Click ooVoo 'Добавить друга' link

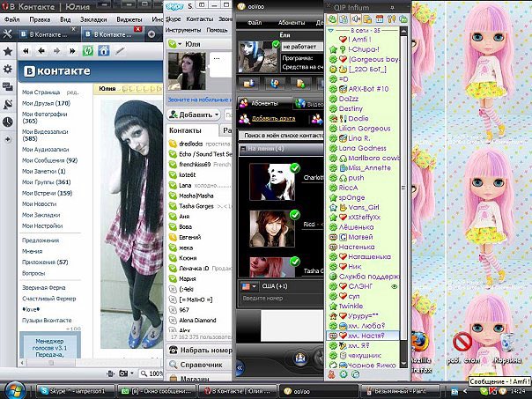[273, 118]
